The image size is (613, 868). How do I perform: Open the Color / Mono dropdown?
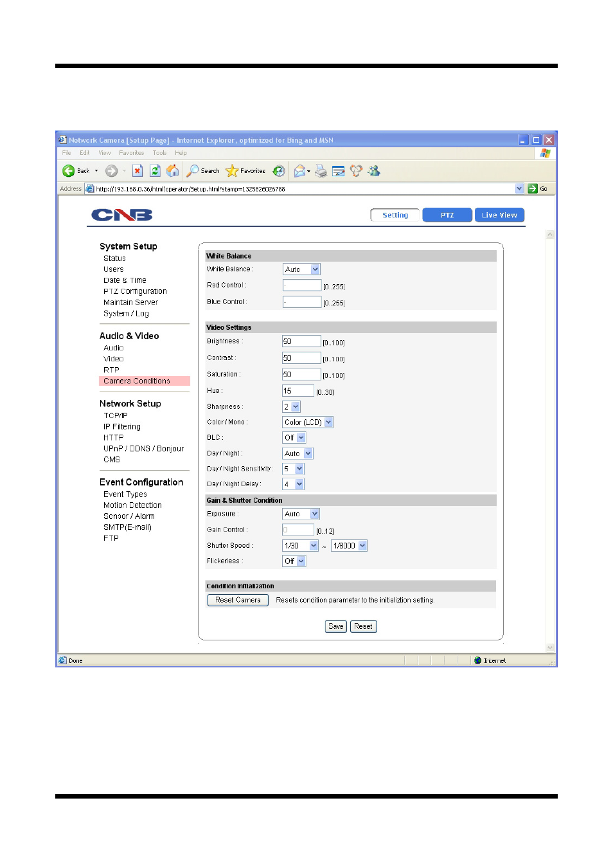[x=308, y=422]
